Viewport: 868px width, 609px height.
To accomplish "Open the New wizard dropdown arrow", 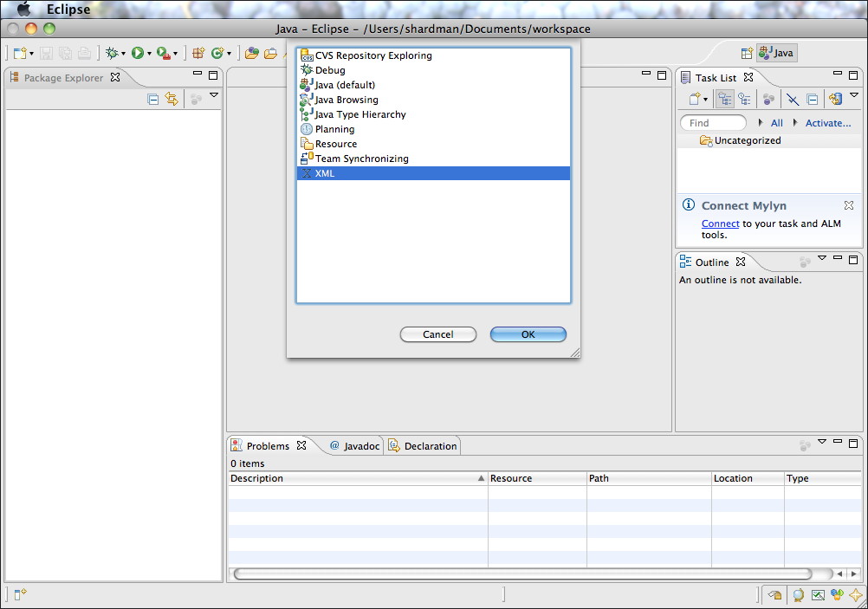I will click(x=31, y=54).
